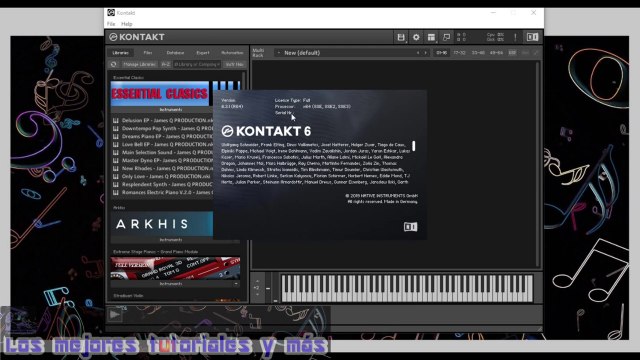Click Romances Electric Piano instrument icon

116,192
